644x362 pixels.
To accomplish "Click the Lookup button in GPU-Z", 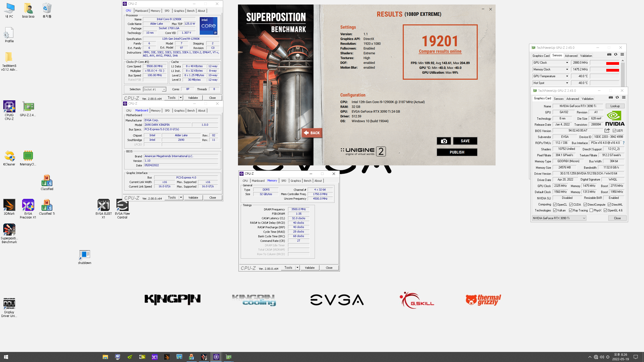I will pos(615,106).
